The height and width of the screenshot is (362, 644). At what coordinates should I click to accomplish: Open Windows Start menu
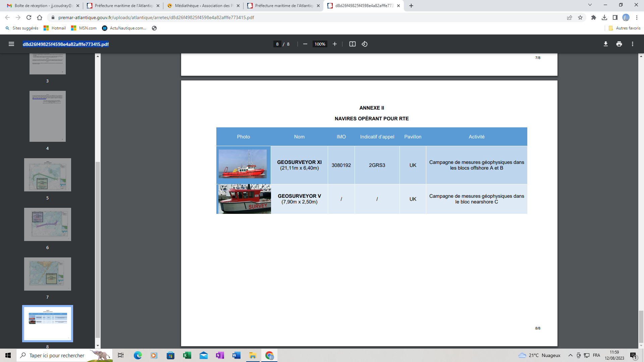coord(8,355)
